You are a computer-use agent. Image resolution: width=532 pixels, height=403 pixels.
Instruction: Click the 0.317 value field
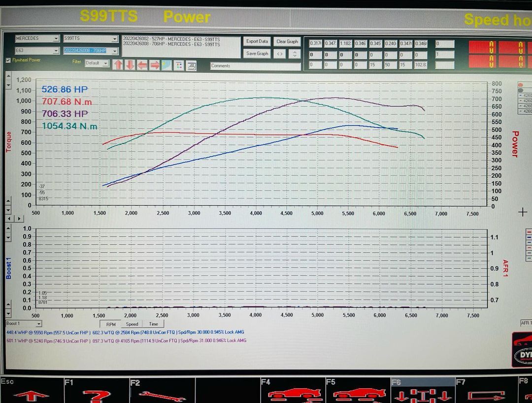pyautogui.click(x=315, y=43)
